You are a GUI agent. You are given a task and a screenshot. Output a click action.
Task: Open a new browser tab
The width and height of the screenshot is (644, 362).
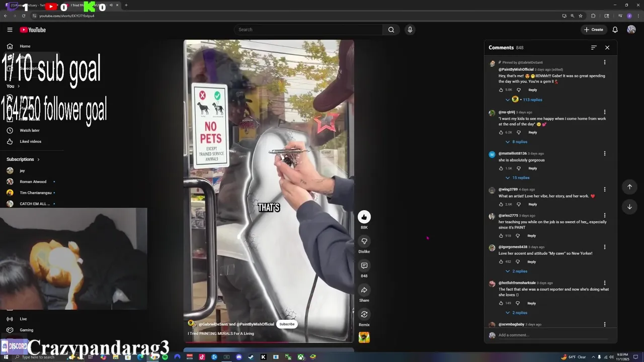pyautogui.click(x=126, y=5)
